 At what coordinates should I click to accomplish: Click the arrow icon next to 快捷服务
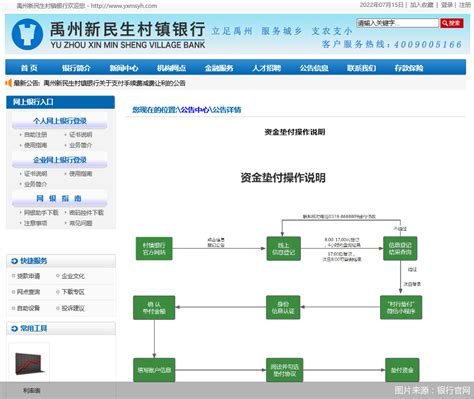click(x=14, y=261)
